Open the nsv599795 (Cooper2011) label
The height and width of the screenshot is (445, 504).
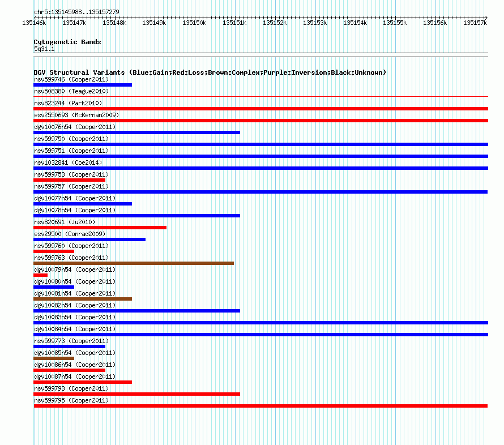coord(71,400)
